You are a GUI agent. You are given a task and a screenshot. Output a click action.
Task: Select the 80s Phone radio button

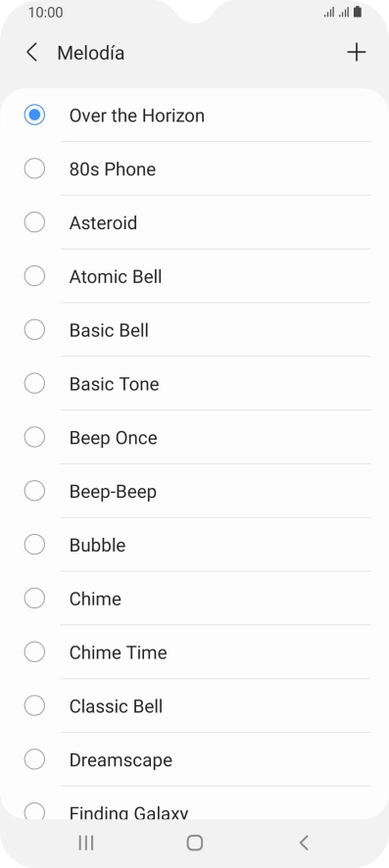click(34, 169)
